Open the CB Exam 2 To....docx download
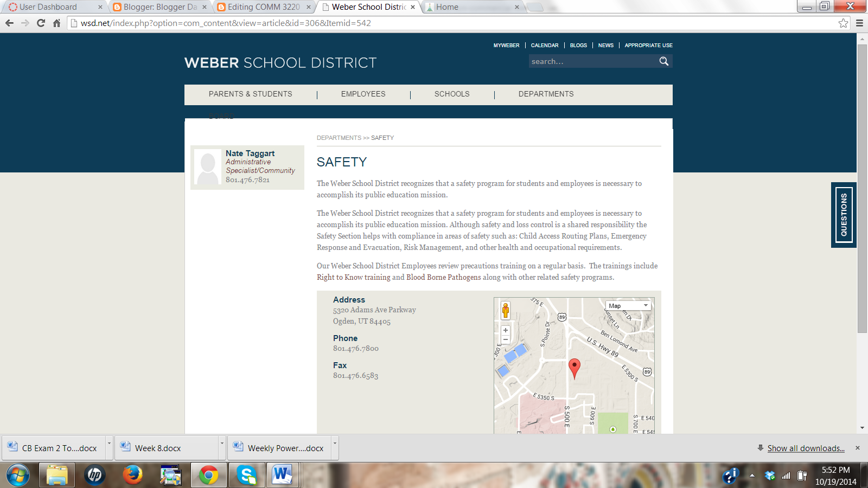Viewport: 868px width, 488px height. 54,448
